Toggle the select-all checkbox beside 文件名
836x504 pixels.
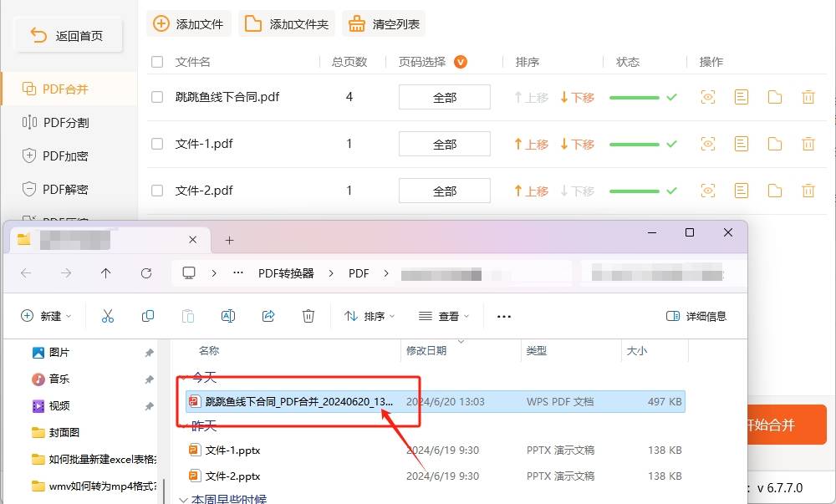157,62
